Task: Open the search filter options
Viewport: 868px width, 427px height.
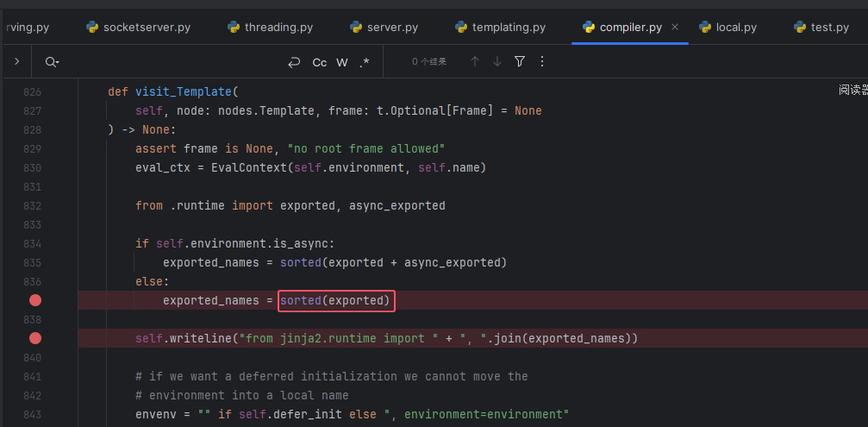Action: coord(520,61)
